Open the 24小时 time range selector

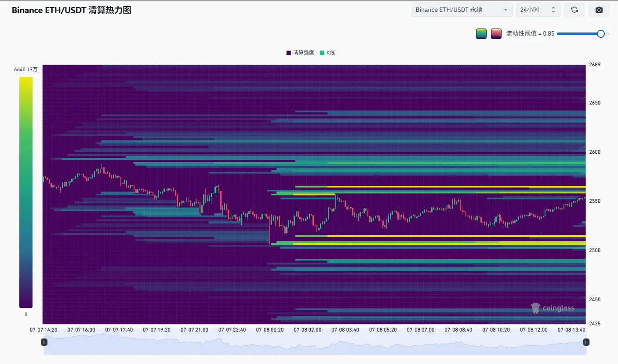click(538, 10)
